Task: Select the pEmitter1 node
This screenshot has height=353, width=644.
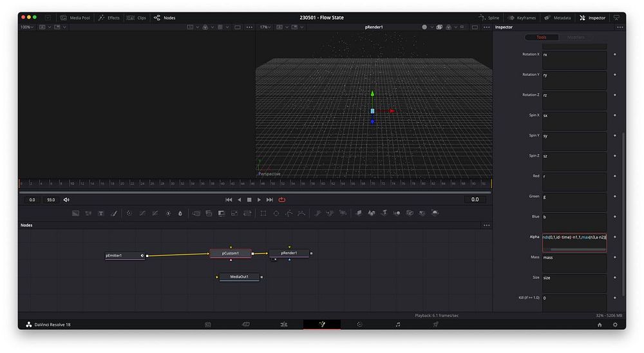Action: click(122, 256)
